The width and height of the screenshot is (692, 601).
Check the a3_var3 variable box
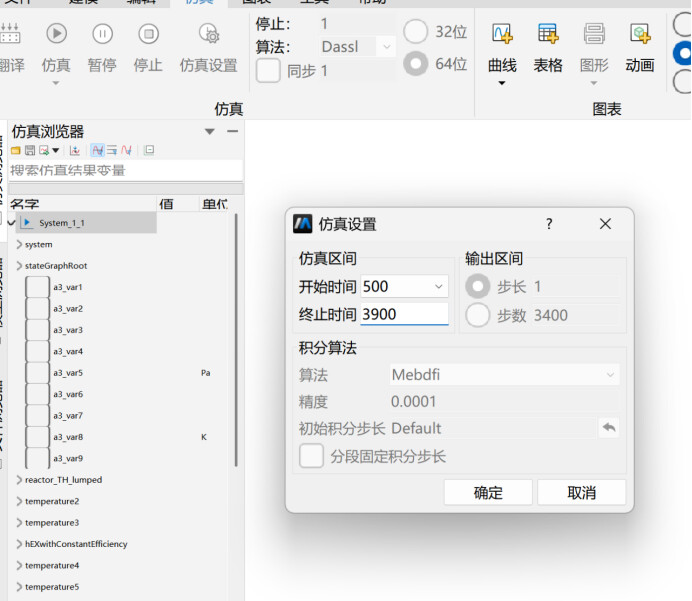38,330
